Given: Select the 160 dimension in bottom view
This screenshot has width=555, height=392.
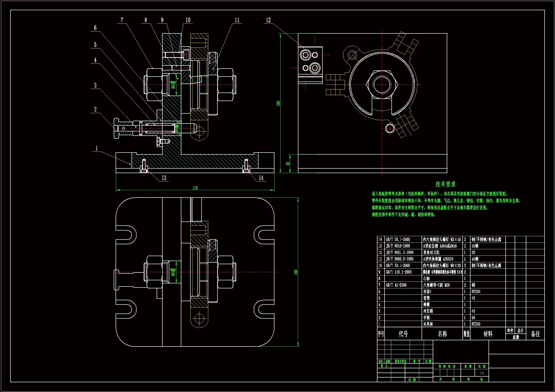Looking at the screenshot, I should (296, 272).
